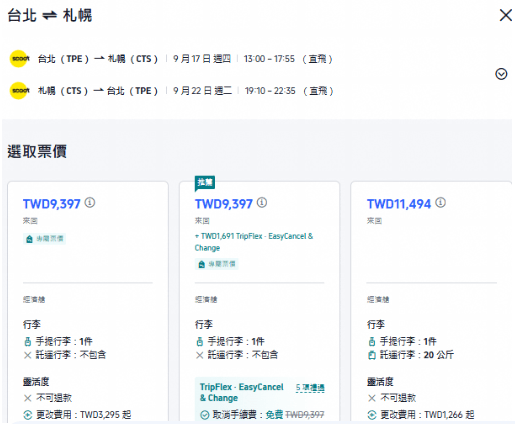Click change fee icon for TWD1,266
Image resolution: width=515 pixels, height=424 pixels.
(x=372, y=415)
